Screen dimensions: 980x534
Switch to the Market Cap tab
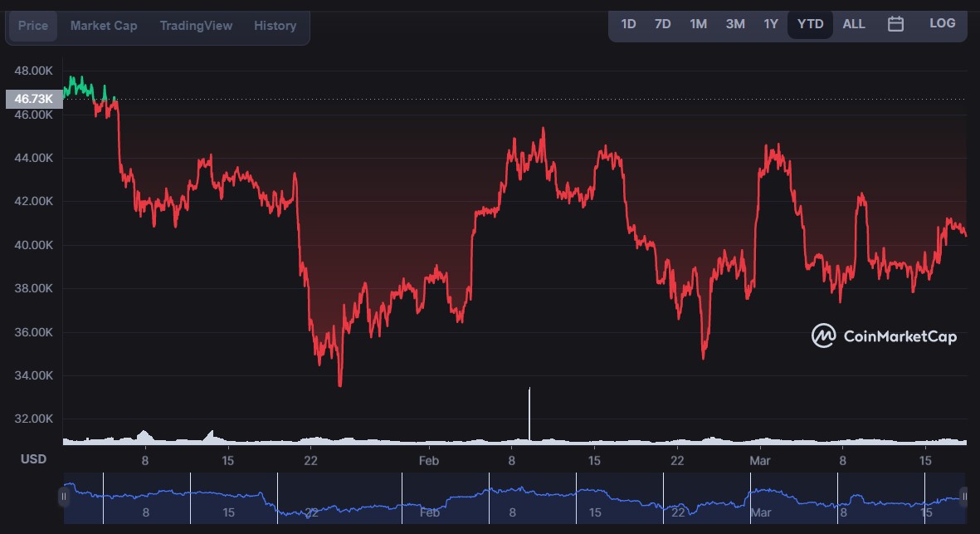tap(104, 26)
